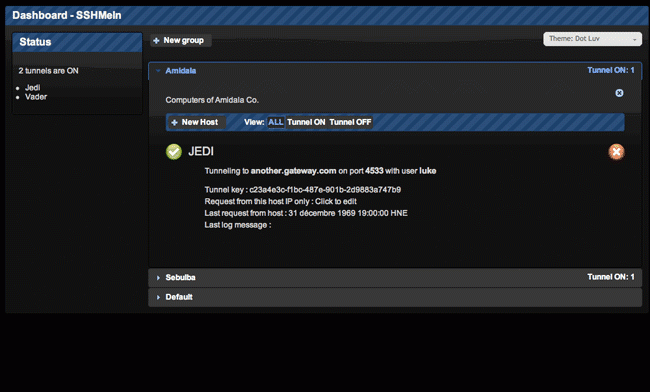Click the Vader link in Status list
This screenshot has width=650, height=392.
[x=36, y=97]
